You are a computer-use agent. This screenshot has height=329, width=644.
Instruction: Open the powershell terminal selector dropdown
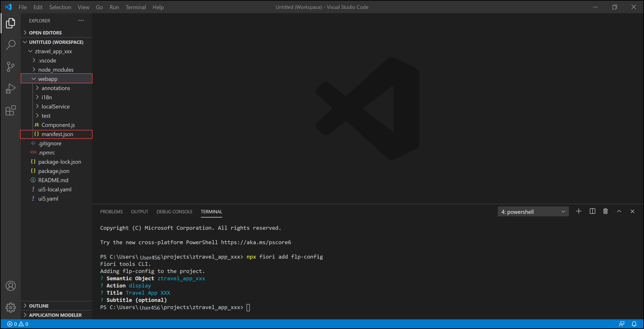[533, 212]
